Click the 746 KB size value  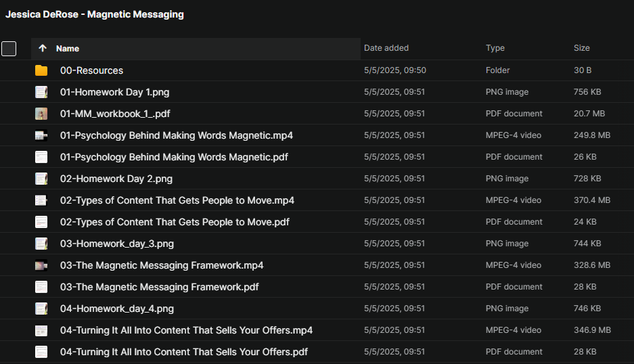tap(587, 309)
